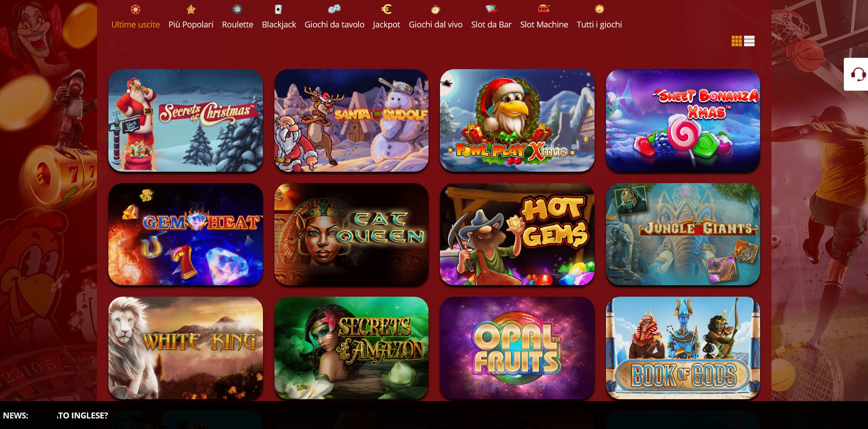Play Book of Gods slot
Screen dimensions: 868x429
click(683, 348)
